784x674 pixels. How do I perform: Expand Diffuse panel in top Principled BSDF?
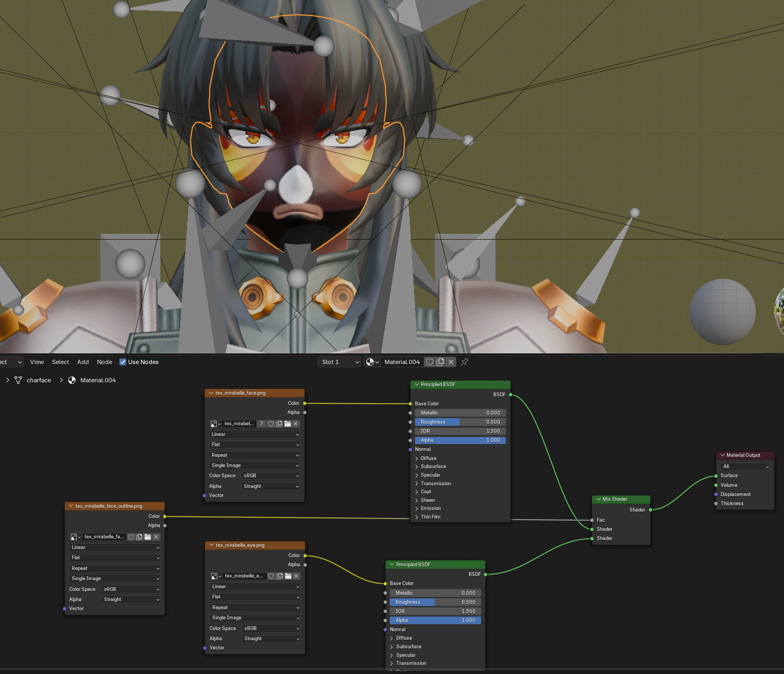[x=417, y=458]
